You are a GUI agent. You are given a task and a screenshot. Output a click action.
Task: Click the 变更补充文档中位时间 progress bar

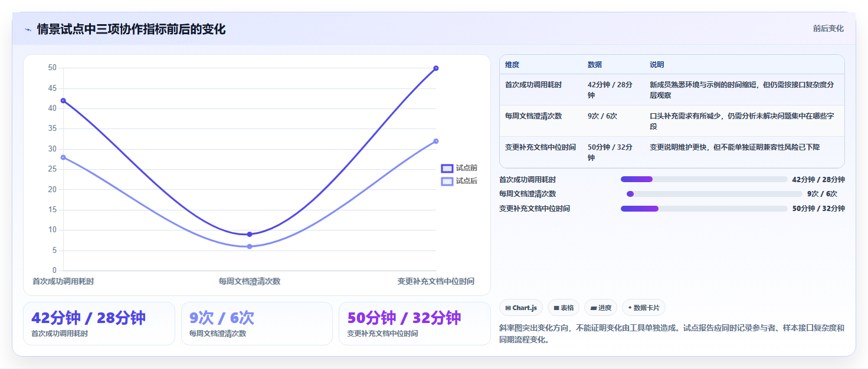pyautogui.click(x=704, y=209)
